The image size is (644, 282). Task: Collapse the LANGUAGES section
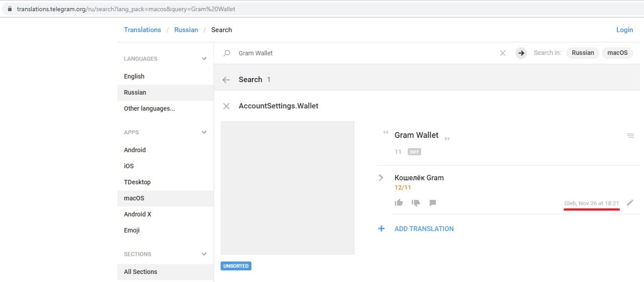[x=204, y=58]
